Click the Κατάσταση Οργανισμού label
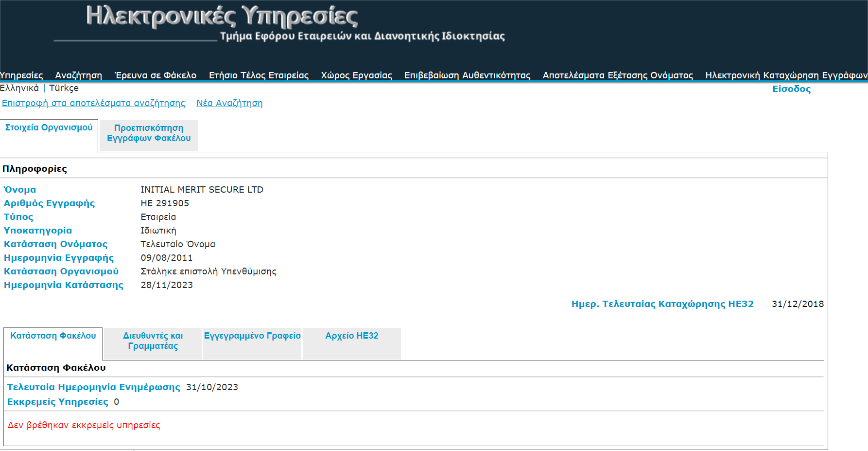This screenshot has height=451, width=868. 61,271
